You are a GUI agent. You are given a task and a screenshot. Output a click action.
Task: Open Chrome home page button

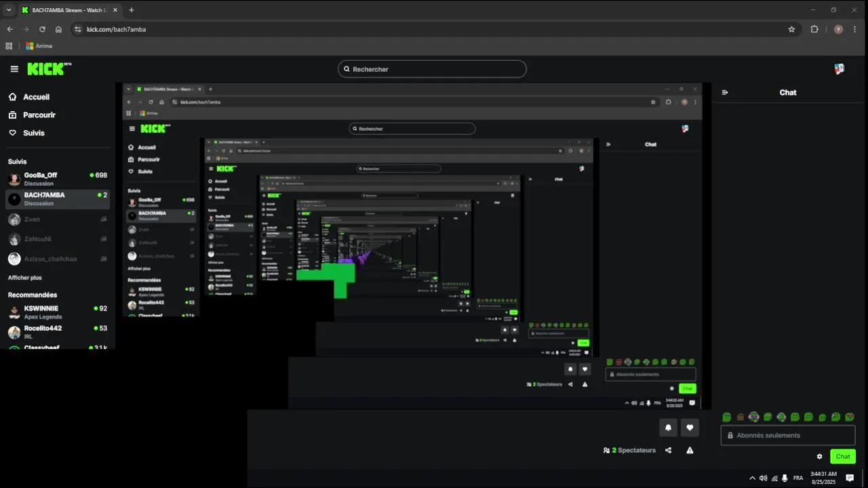(58, 29)
